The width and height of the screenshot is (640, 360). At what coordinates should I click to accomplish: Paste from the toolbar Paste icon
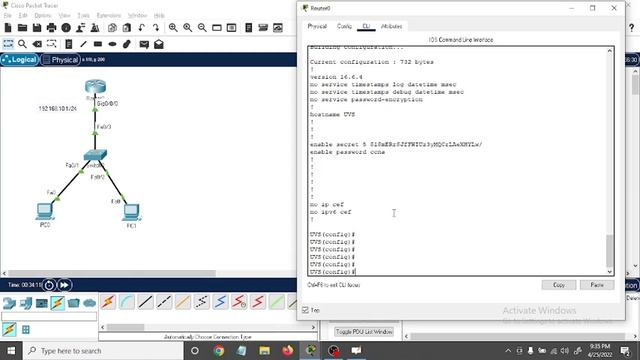[127, 28]
